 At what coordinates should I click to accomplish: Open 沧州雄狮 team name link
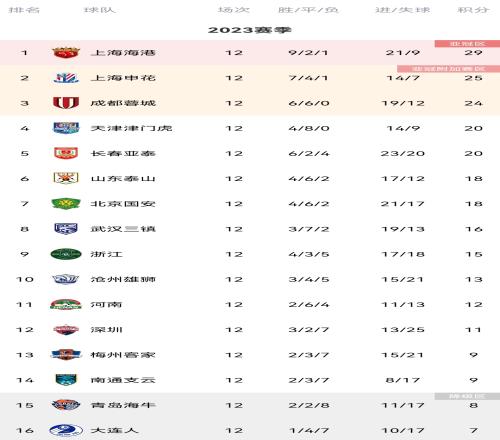point(123,279)
